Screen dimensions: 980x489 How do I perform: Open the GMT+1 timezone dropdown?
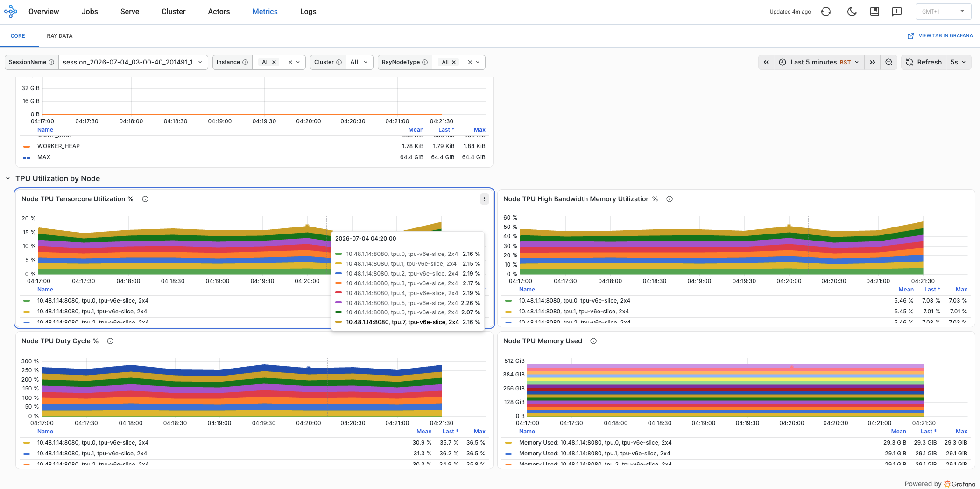[x=943, y=12]
